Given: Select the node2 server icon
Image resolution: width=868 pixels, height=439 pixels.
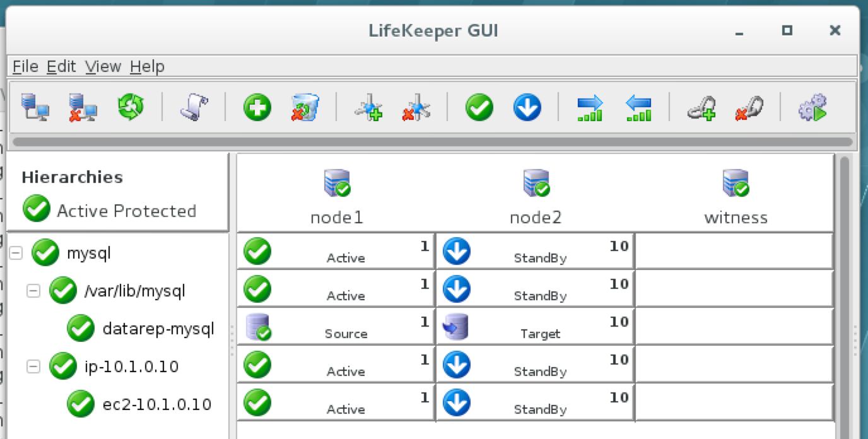Looking at the screenshot, I should 536,183.
